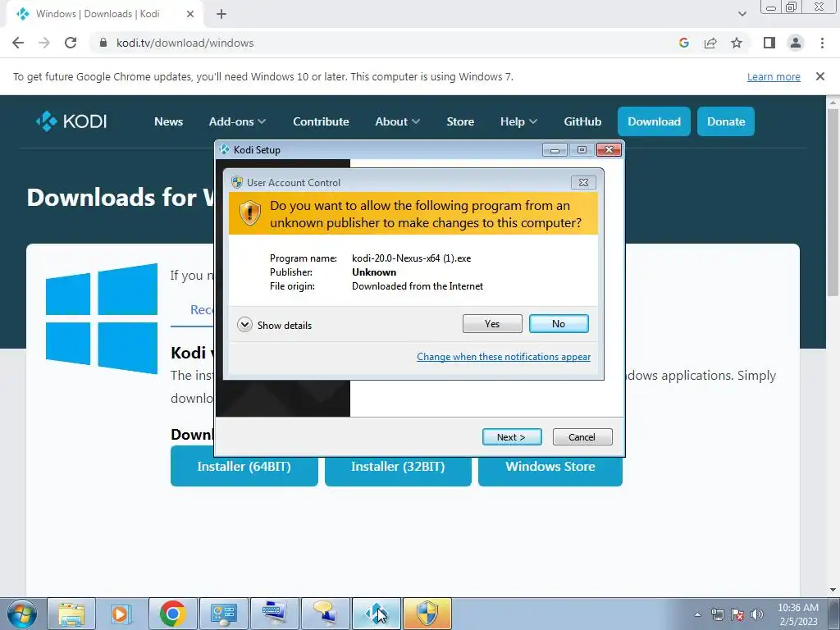Open the Contribute menu item
The height and width of the screenshot is (630, 840).
(321, 121)
